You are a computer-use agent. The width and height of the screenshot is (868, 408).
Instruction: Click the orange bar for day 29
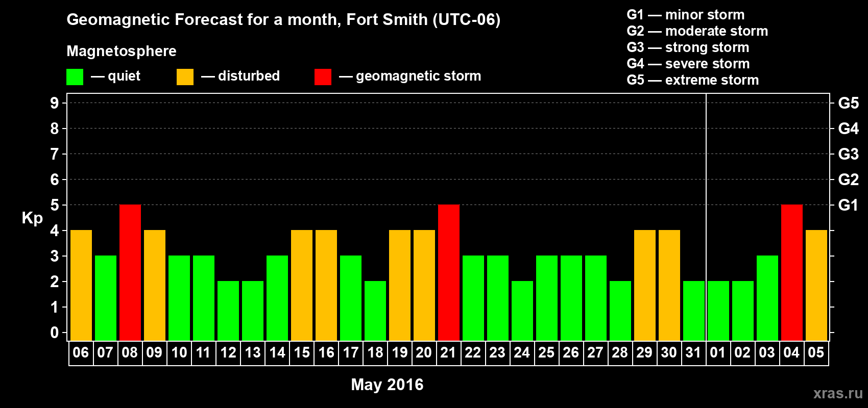point(645,286)
